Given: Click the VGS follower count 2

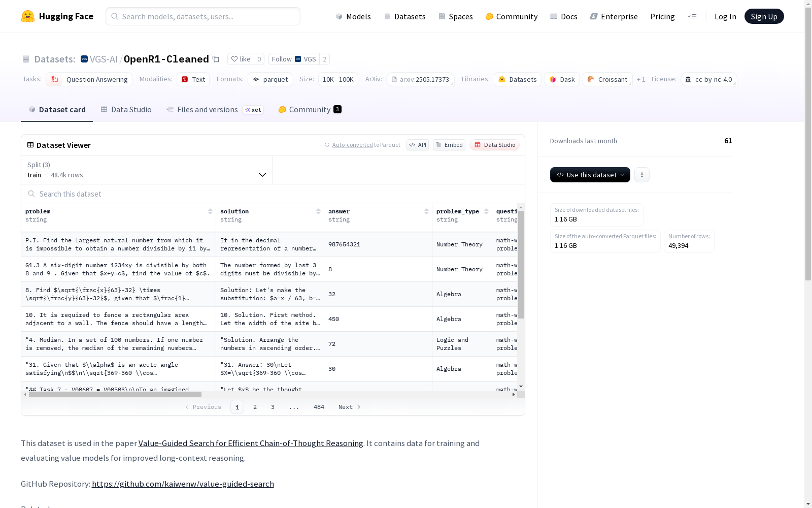Looking at the screenshot, I should click(x=324, y=59).
